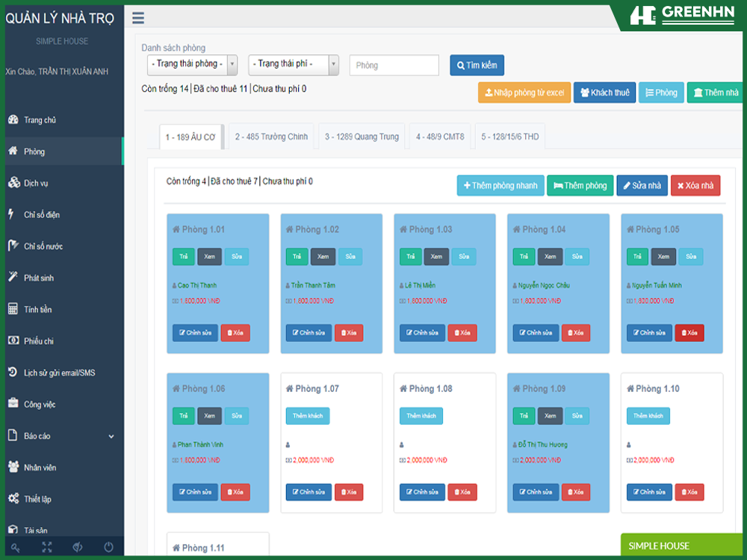Screen dimensions: 747x560
Task: Open the Trạng thái phòng dropdown
Action: pyautogui.click(x=193, y=64)
